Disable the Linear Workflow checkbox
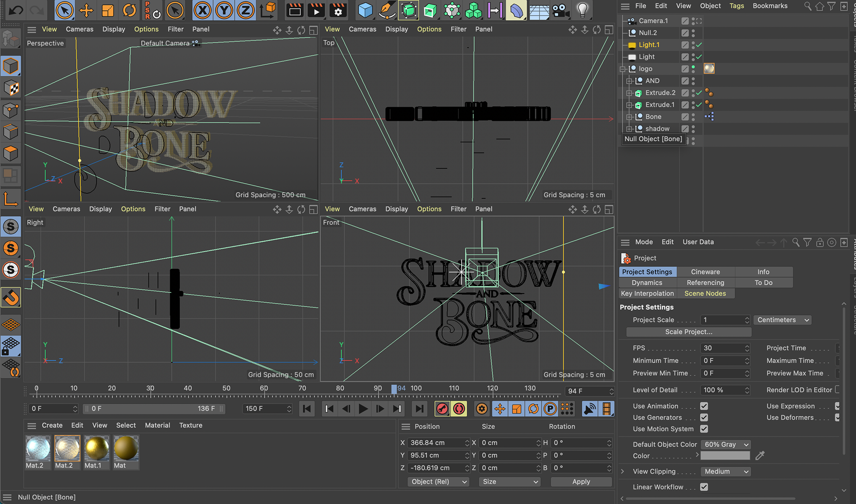The width and height of the screenshot is (856, 504). click(704, 487)
